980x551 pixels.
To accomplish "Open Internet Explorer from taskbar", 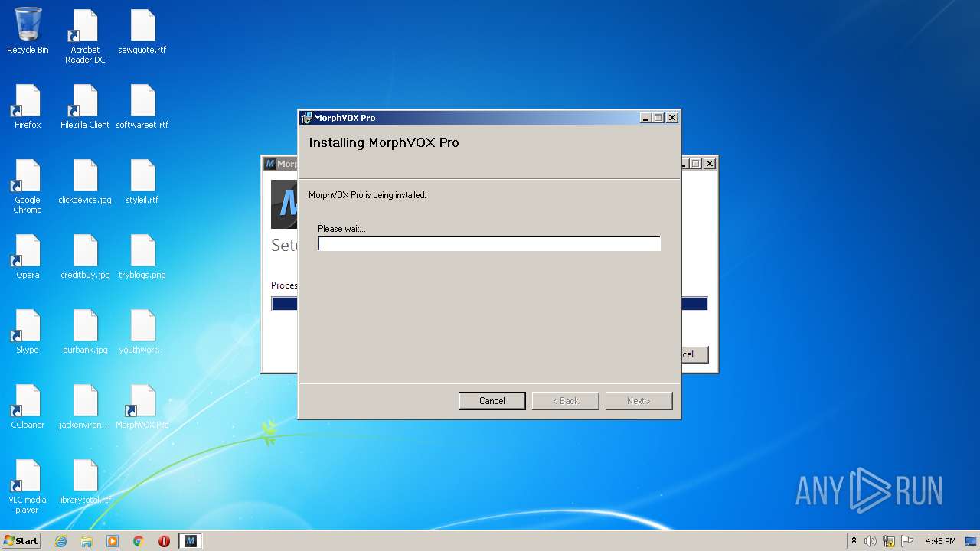I will [x=60, y=541].
